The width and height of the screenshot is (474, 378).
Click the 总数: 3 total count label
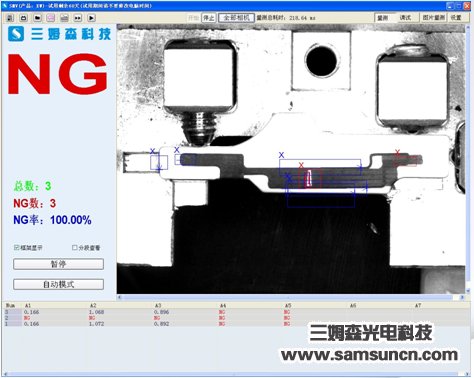pos(32,186)
